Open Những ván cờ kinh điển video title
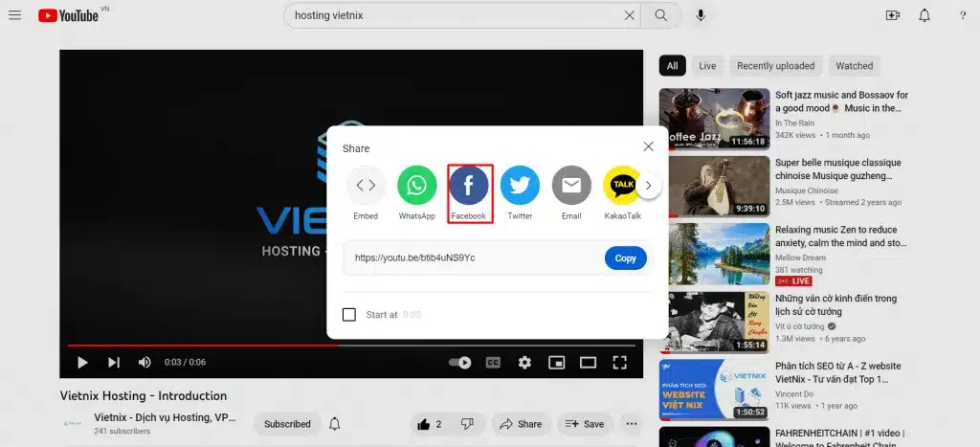980x447 pixels. click(836, 305)
